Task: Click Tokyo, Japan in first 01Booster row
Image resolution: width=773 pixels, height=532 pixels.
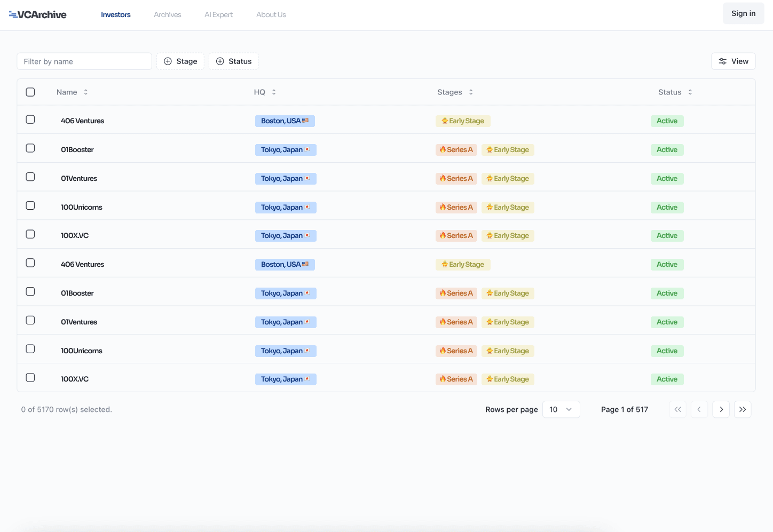Action: pyautogui.click(x=286, y=150)
